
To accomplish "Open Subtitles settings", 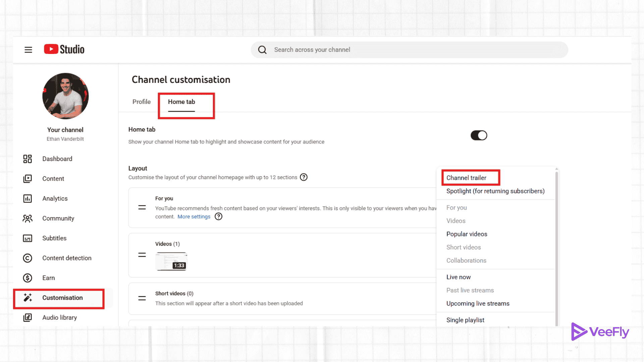I will coord(54,238).
